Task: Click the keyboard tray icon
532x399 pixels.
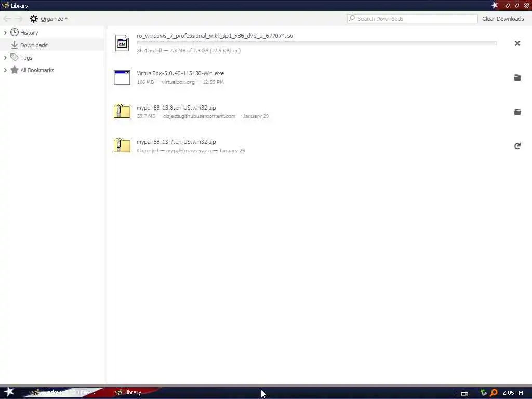Action: 464,394
